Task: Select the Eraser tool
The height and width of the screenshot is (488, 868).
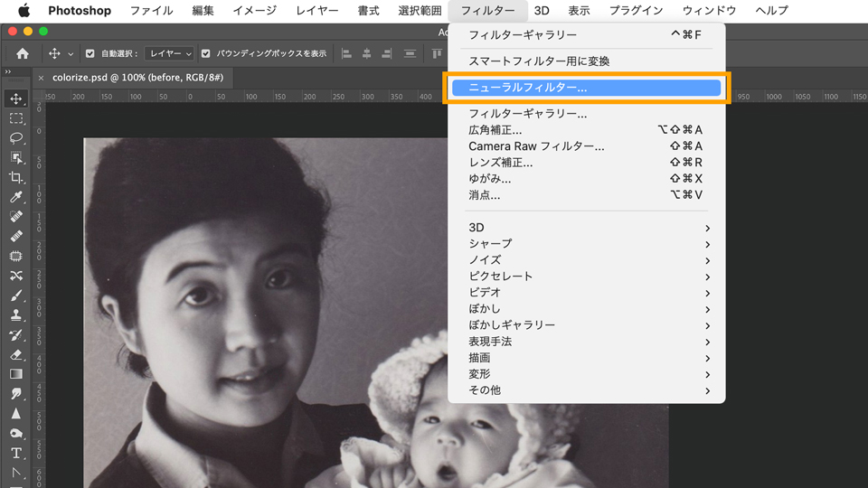Action: click(x=16, y=354)
